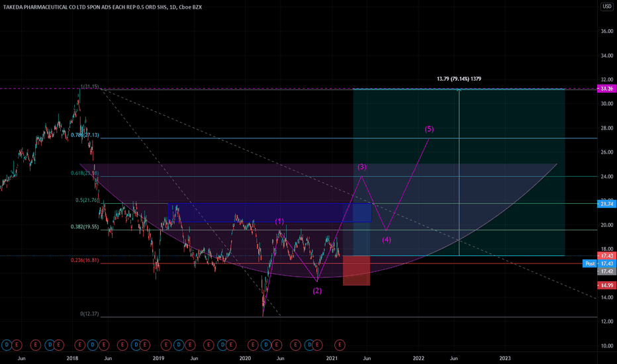This screenshot has height=364, width=617.
Task: Select the 0.618(23.98) Fibonacci label
Action: pos(85,173)
